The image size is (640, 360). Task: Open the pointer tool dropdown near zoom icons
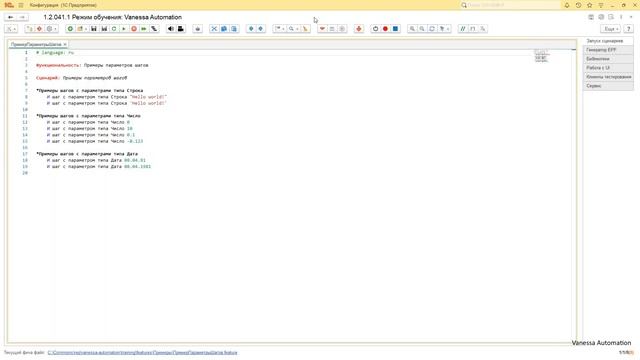click(x=444, y=29)
